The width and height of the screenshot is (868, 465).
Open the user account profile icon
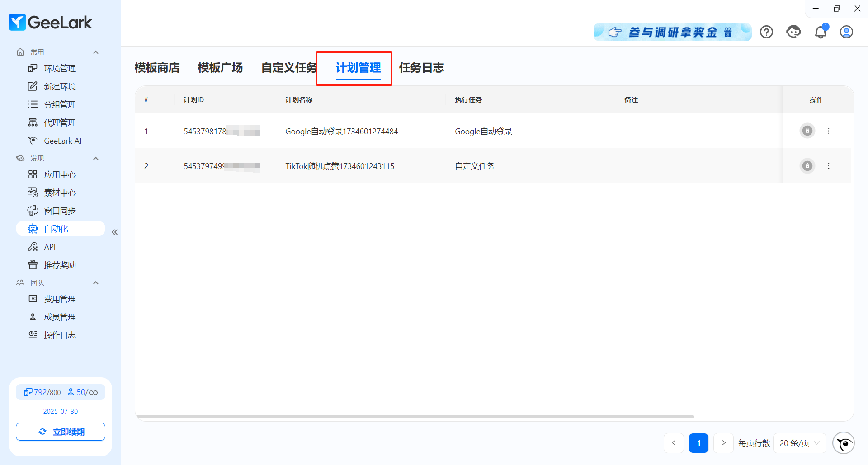846,32
